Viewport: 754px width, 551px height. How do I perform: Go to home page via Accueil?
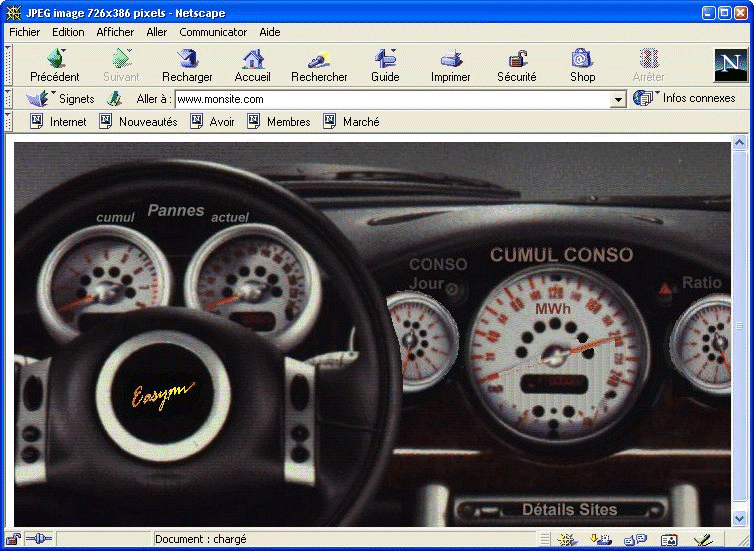point(252,66)
